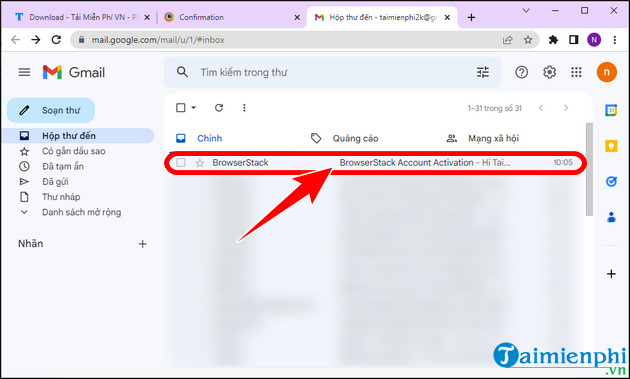Open the select dropdown arrow beside checkbox
This screenshot has height=379, width=630.
(x=193, y=108)
